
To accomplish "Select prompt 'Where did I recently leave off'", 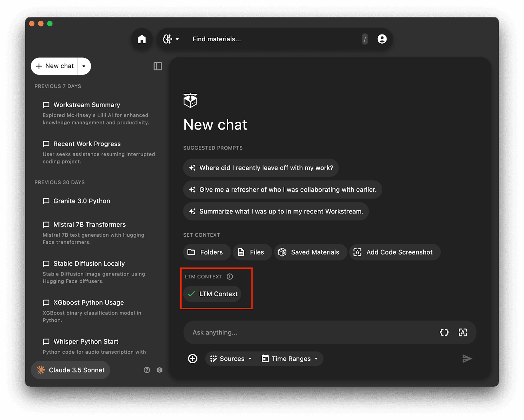I will (x=261, y=168).
